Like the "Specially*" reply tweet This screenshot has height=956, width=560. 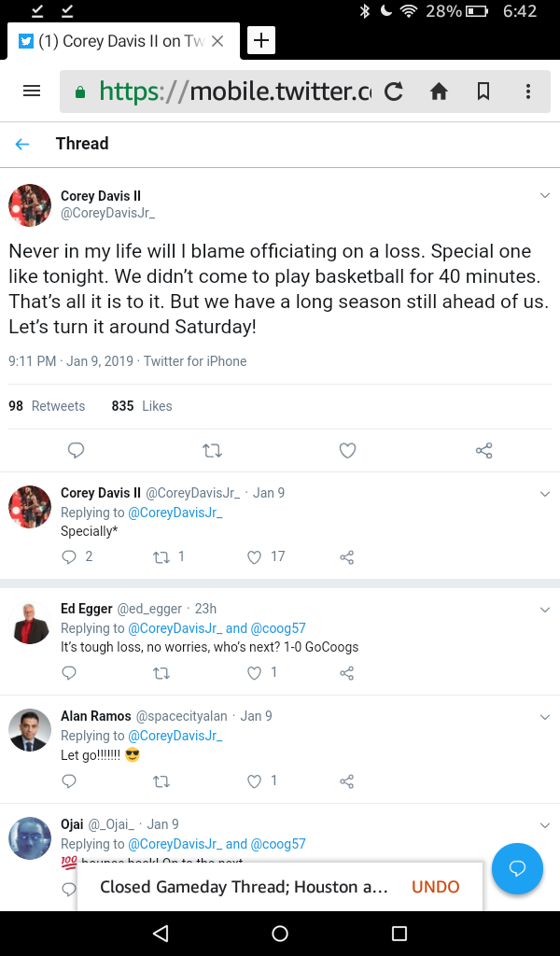coord(254,557)
